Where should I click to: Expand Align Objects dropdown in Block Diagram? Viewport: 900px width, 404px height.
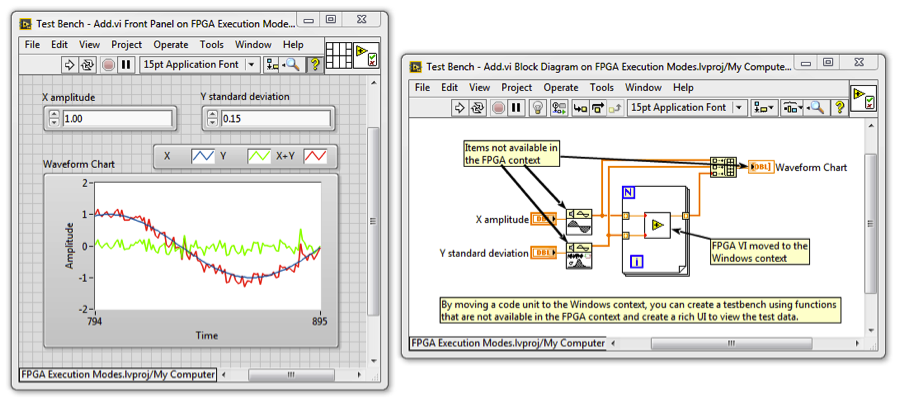point(765,107)
